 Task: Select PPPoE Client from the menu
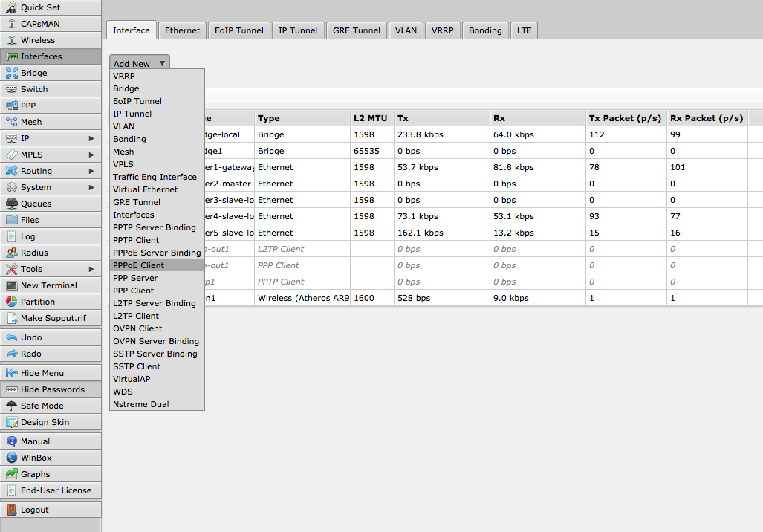(138, 265)
